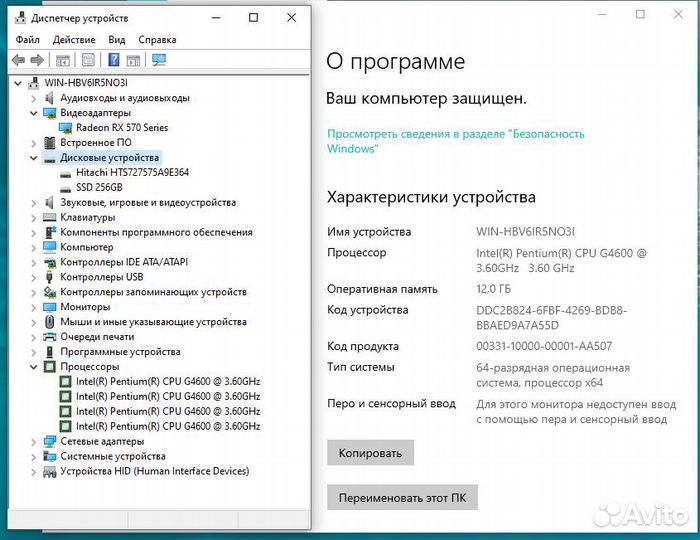The height and width of the screenshot is (540, 700).
Task: Open the Безопасность Windows details link
Action: [x=455, y=141]
